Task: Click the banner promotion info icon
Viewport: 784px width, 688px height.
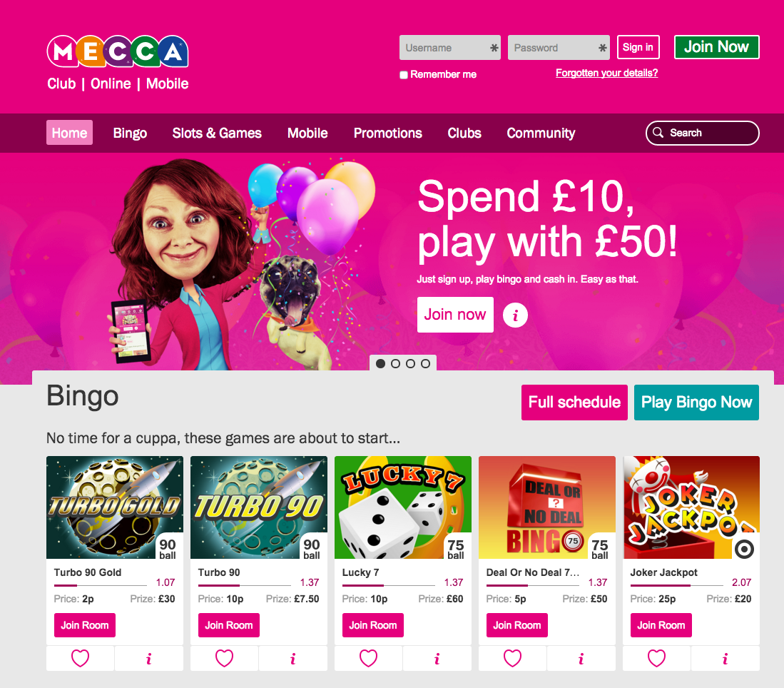Action: tap(515, 315)
